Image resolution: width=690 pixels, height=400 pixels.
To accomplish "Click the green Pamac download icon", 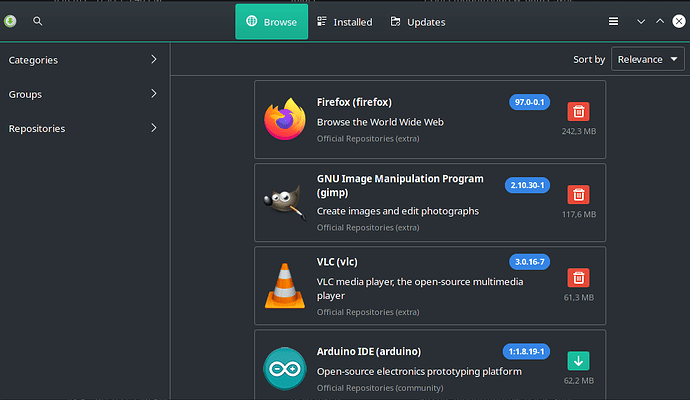I will pyautogui.click(x=10, y=21).
